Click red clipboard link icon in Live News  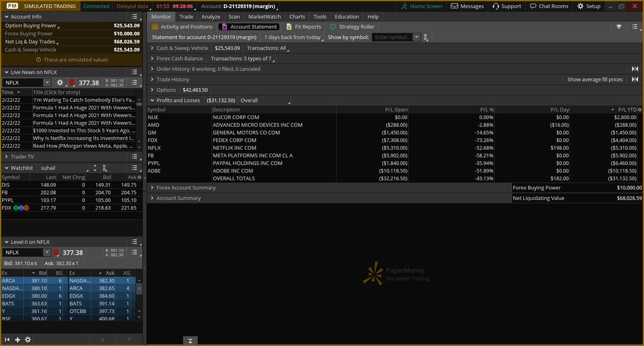point(71,83)
